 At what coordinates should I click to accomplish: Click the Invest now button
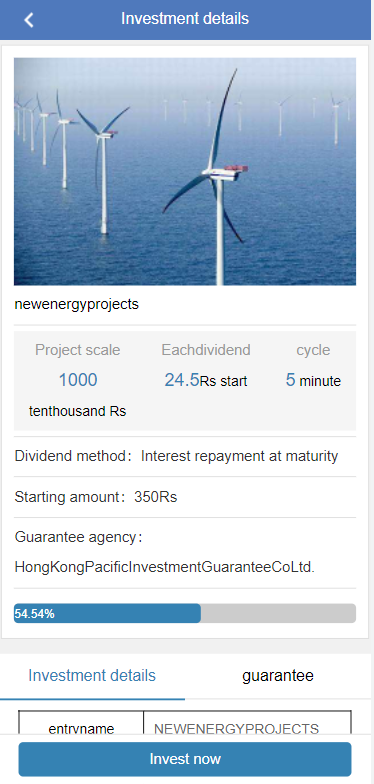(185, 759)
